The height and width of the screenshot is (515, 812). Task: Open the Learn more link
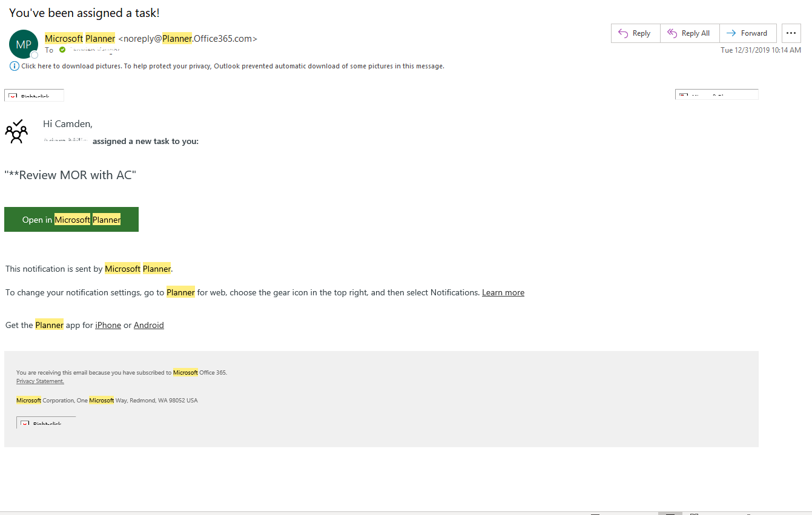(503, 292)
